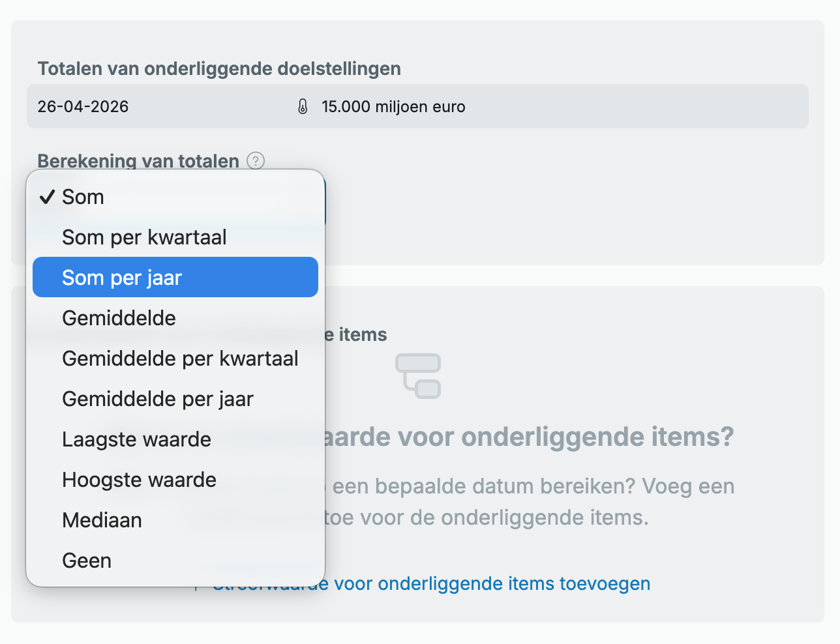This screenshot has width=840, height=644.
Task: Click the help icon beside Berekening van totalen
Action: (256, 160)
